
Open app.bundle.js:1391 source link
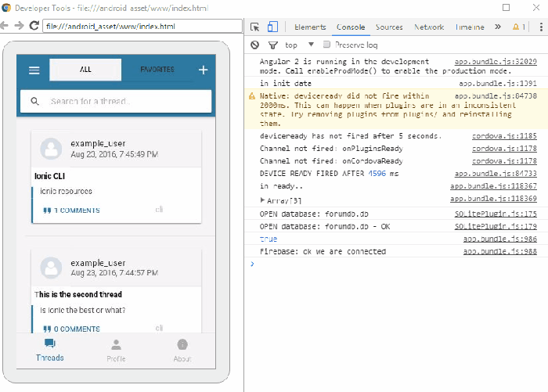tap(498, 84)
